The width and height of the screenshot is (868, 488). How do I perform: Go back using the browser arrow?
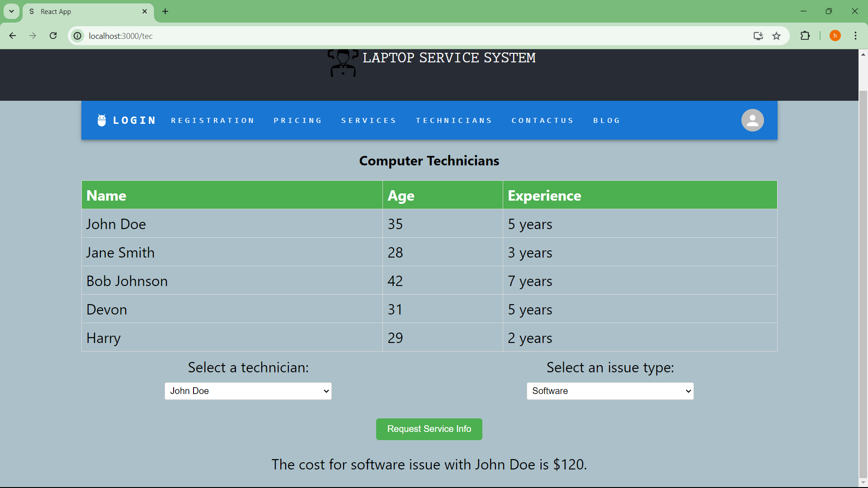coord(13,36)
